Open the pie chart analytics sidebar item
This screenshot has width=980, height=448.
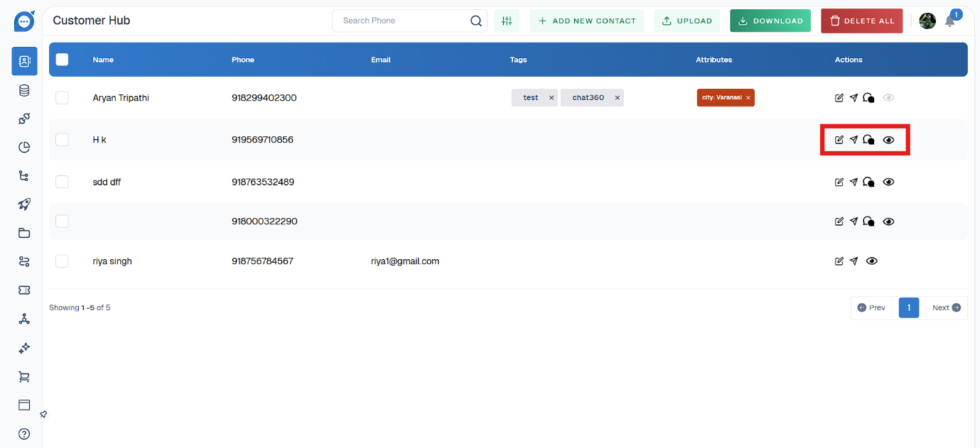(24, 148)
